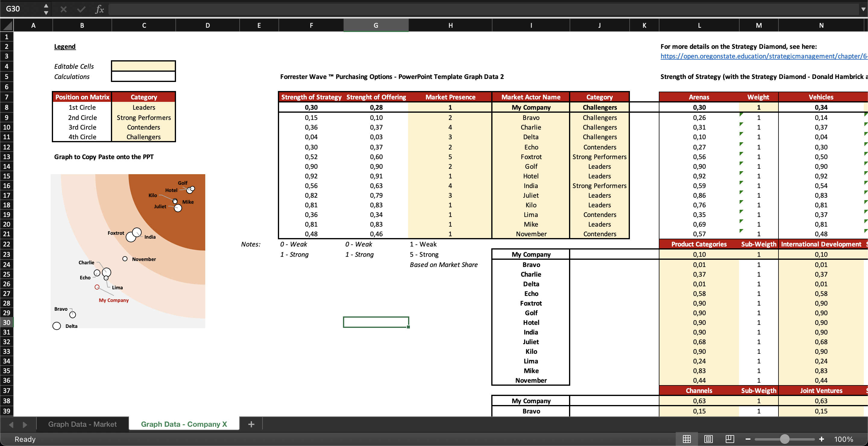Switch to Page Break Preview icon

coord(730,439)
